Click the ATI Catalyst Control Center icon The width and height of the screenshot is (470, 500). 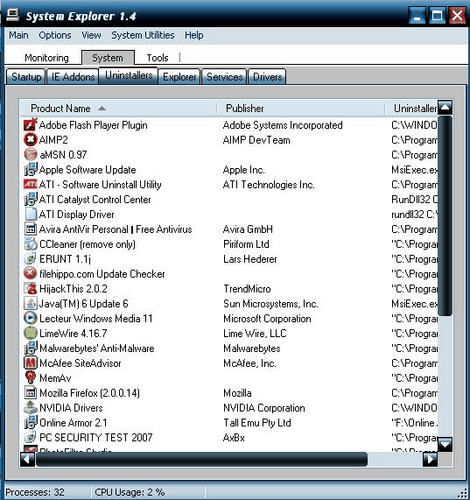click(30, 199)
